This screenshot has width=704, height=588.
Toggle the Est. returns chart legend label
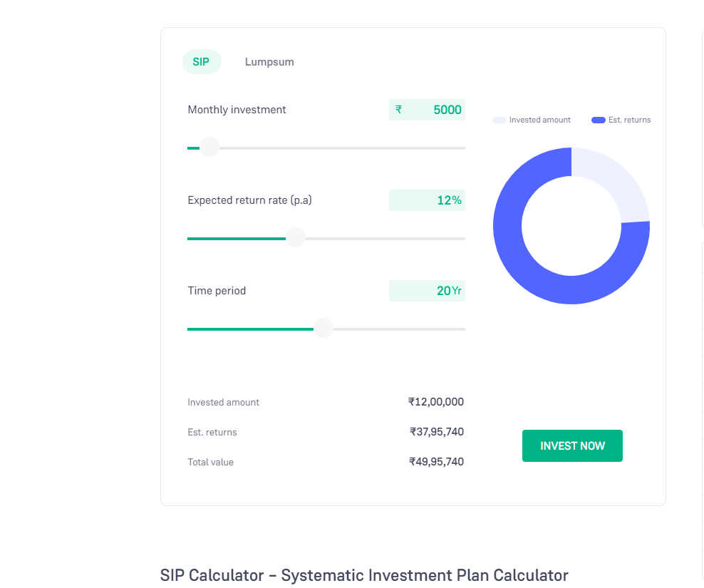[630, 120]
